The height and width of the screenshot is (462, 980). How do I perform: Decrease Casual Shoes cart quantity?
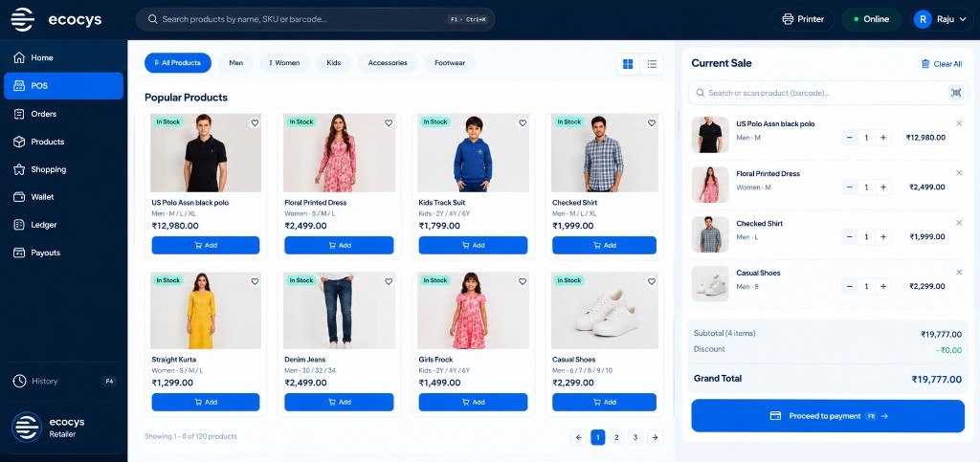[x=850, y=287]
